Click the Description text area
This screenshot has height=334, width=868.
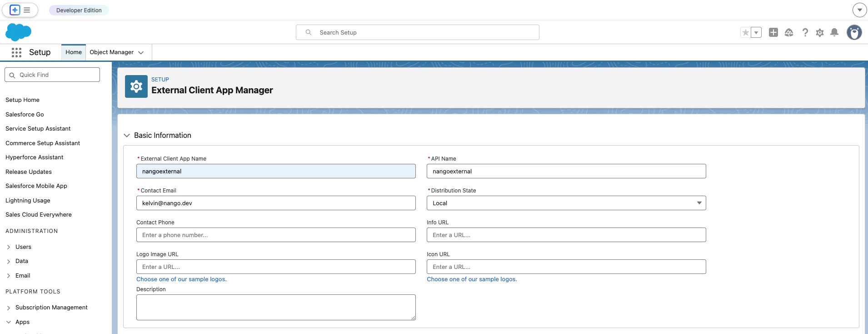[276, 307]
